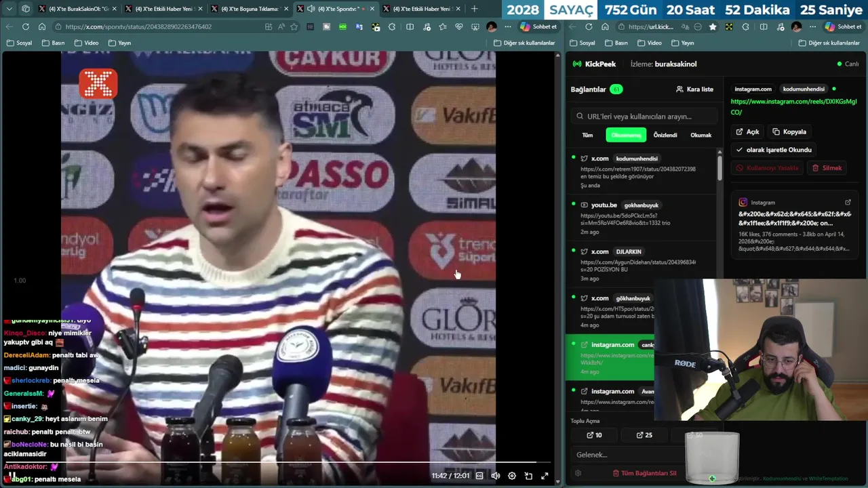The height and width of the screenshot is (488, 868).
Task: Open right browser's three-dot menu
Action: 812,26
